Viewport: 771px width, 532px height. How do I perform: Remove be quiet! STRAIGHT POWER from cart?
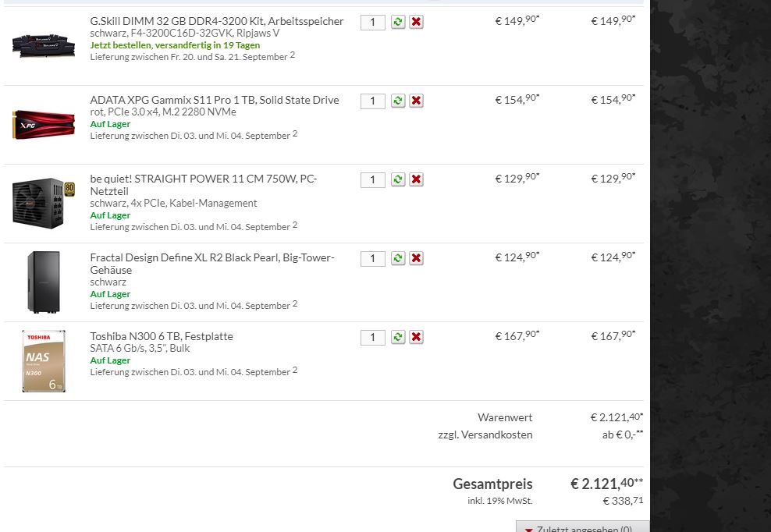[x=417, y=179]
